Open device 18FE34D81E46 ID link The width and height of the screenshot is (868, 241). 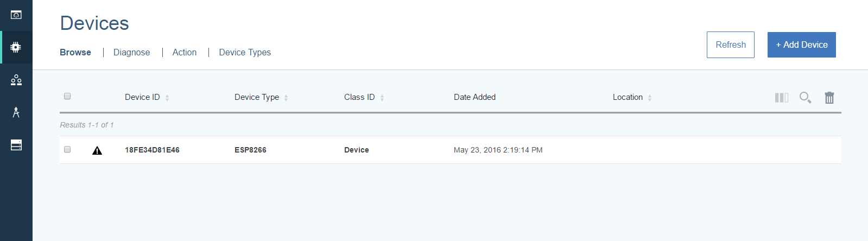[152, 150]
